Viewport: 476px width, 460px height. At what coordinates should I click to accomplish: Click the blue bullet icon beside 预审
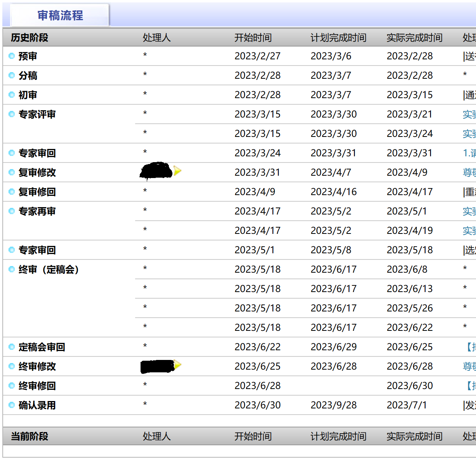click(12, 56)
